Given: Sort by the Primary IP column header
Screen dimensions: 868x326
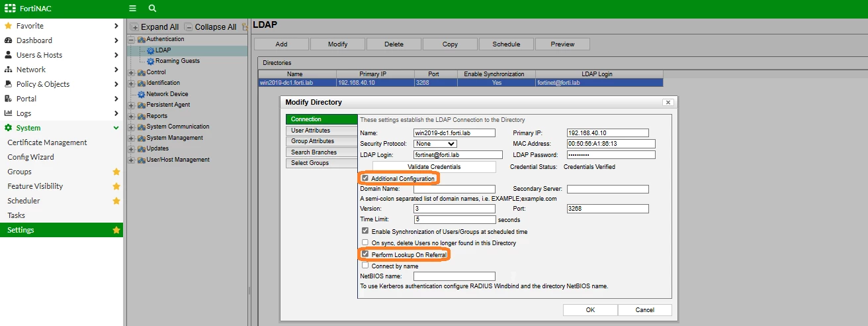Looking at the screenshot, I should [376, 74].
